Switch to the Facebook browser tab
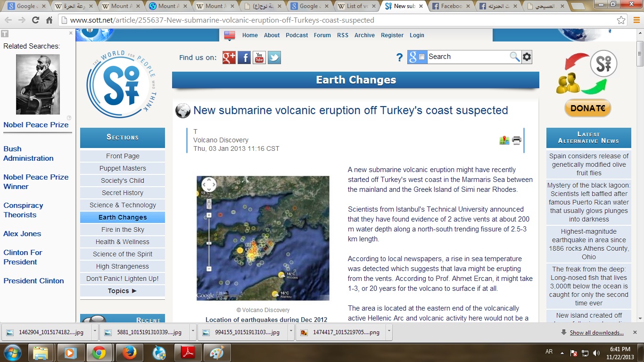The width and height of the screenshot is (644, 362). click(x=448, y=6)
